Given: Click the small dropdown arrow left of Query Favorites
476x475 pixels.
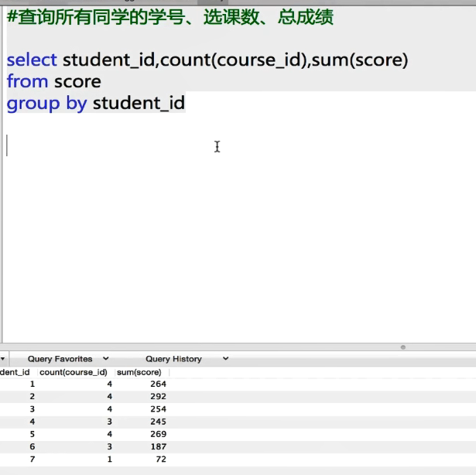Looking at the screenshot, I should (2, 359).
